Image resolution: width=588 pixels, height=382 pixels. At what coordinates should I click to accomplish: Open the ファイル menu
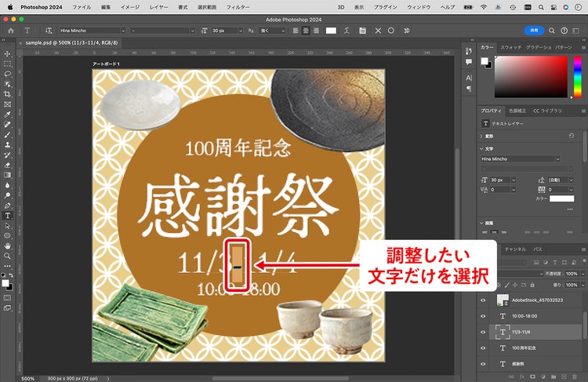coord(82,7)
